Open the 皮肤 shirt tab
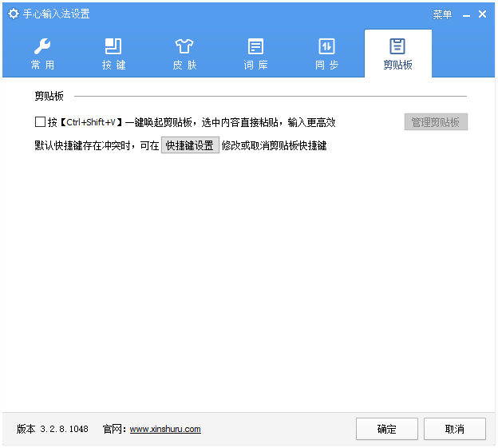The image size is (498, 448). (184, 54)
